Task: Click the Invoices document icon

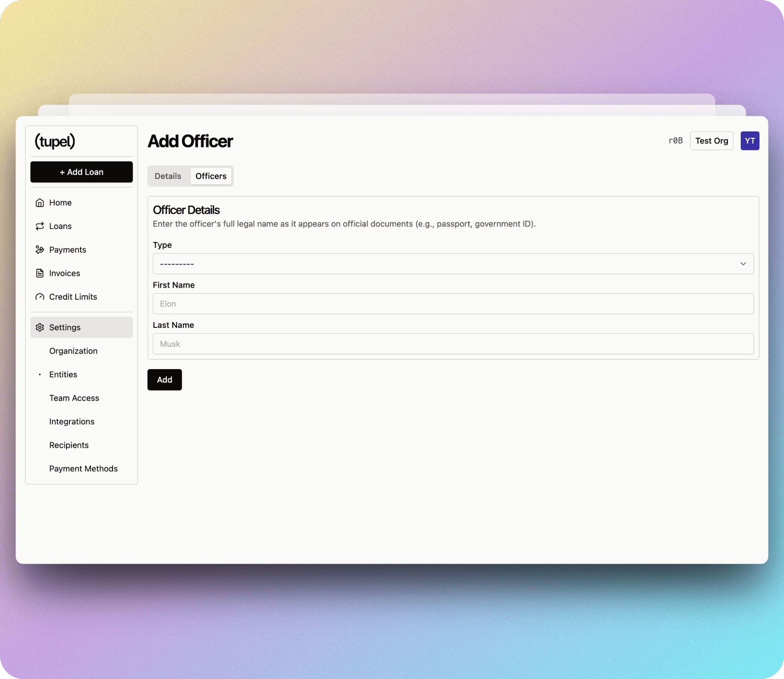Action: coord(40,273)
